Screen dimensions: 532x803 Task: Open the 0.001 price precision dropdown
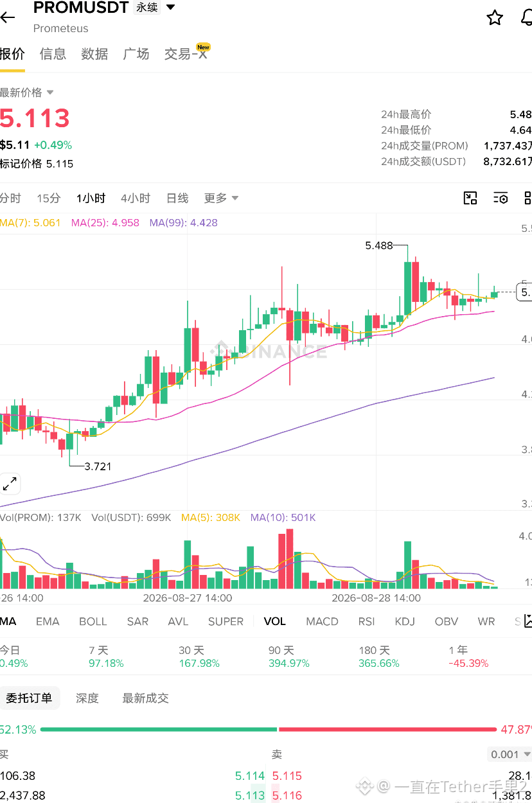(510, 754)
